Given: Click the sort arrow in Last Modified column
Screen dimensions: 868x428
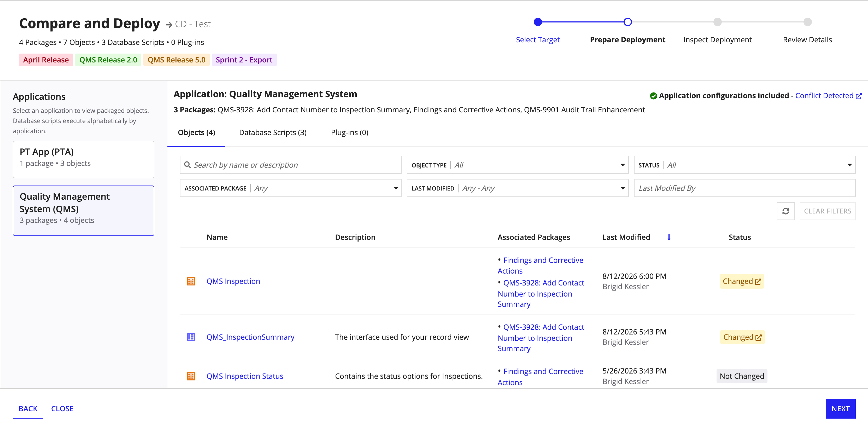Looking at the screenshot, I should [x=669, y=237].
